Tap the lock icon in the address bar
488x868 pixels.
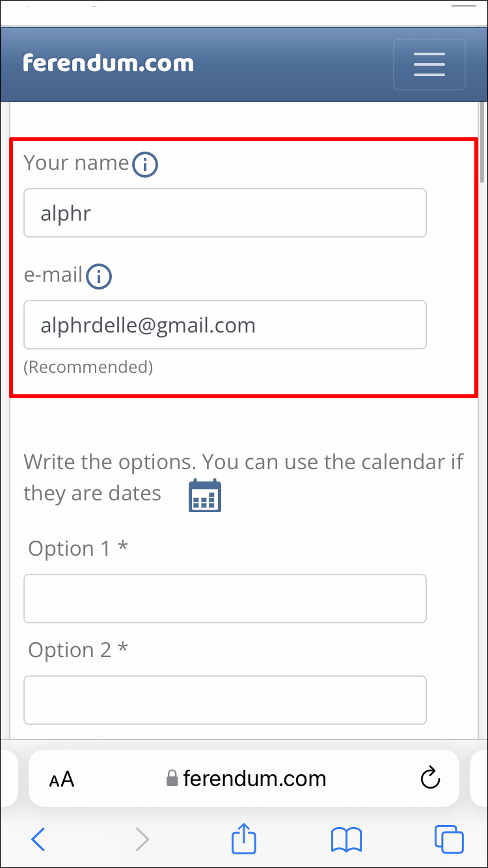pyautogui.click(x=172, y=779)
